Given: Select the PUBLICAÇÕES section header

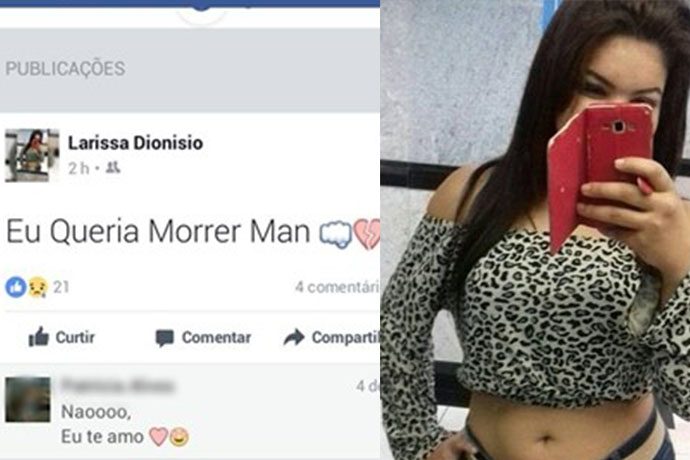Looking at the screenshot, I should pyautogui.click(x=65, y=69).
